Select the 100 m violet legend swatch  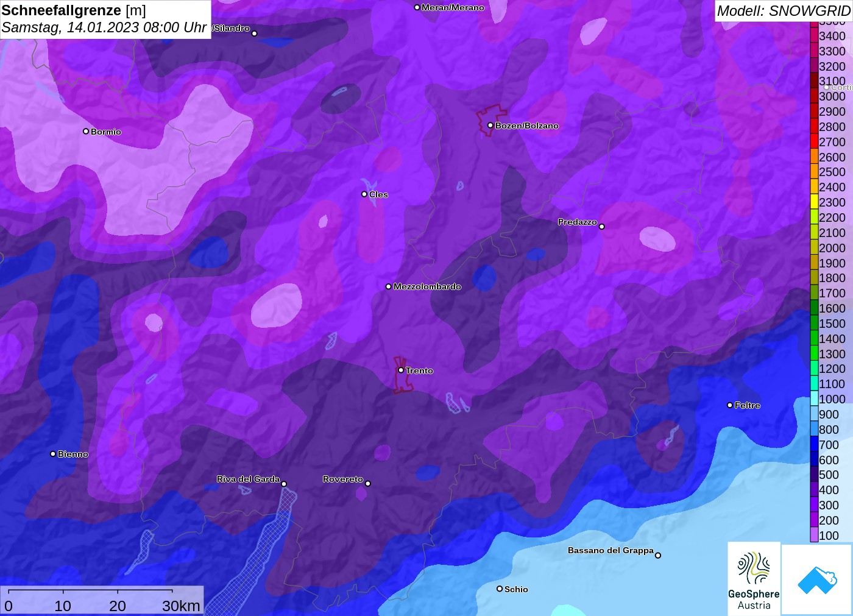coord(814,535)
